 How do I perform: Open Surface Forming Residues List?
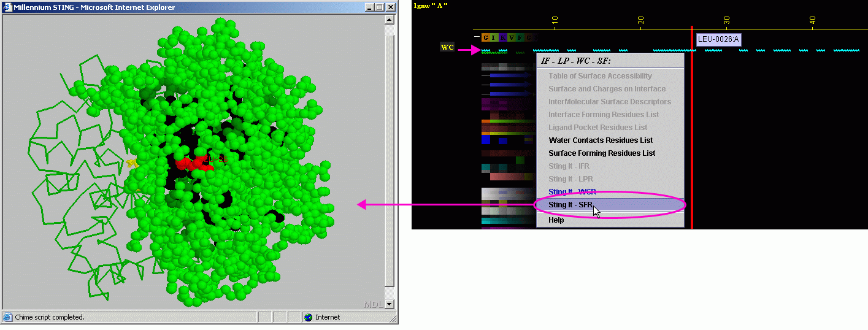coord(610,153)
